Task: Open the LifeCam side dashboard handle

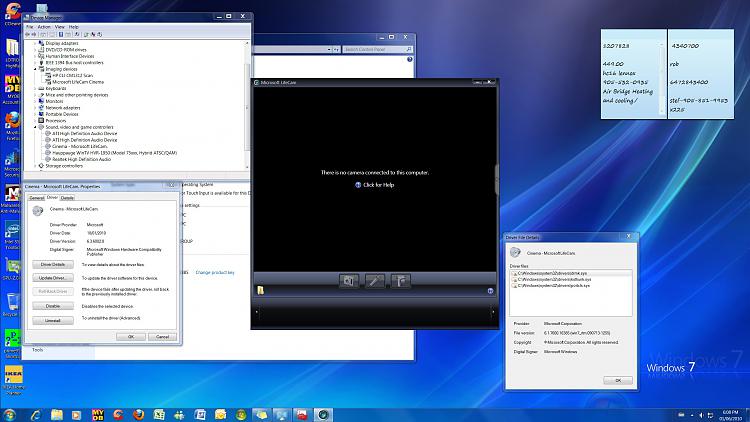Action: tap(496, 180)
